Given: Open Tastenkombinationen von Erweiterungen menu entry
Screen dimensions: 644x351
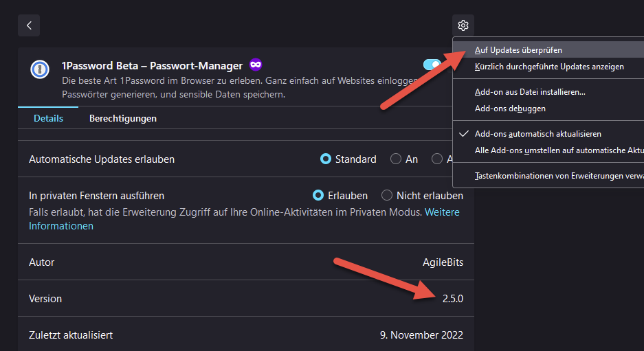Looking at the screenshot, I should [558, 176].
